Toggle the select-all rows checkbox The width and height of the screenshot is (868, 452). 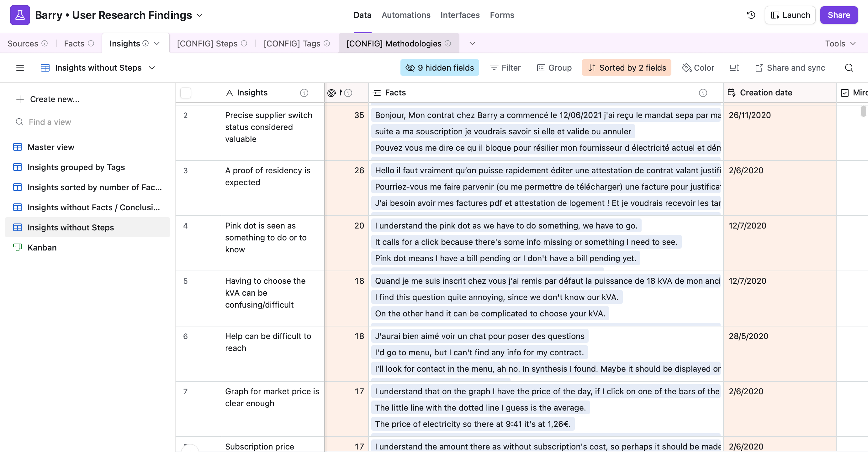[x=186, y=93]
